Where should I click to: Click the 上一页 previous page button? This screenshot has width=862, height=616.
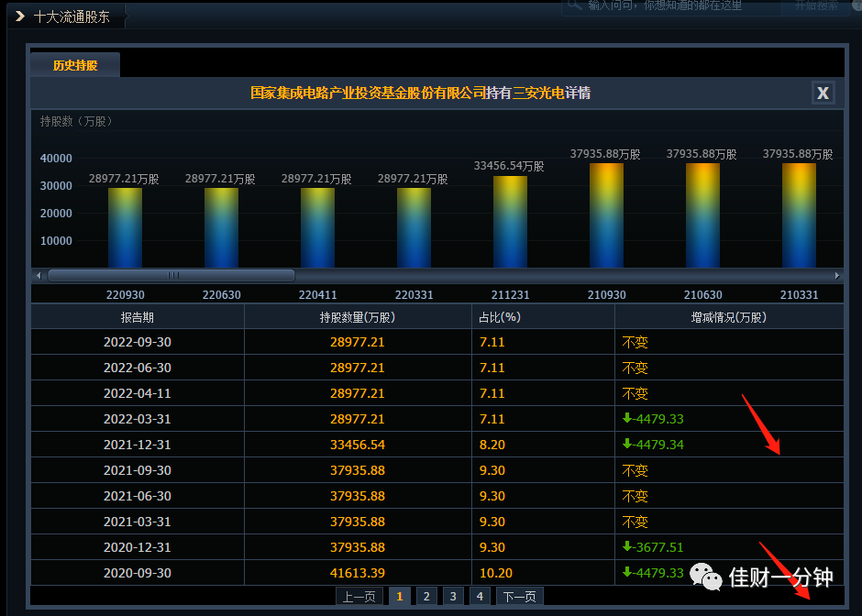pyautogui.click(x=359, y=596)
